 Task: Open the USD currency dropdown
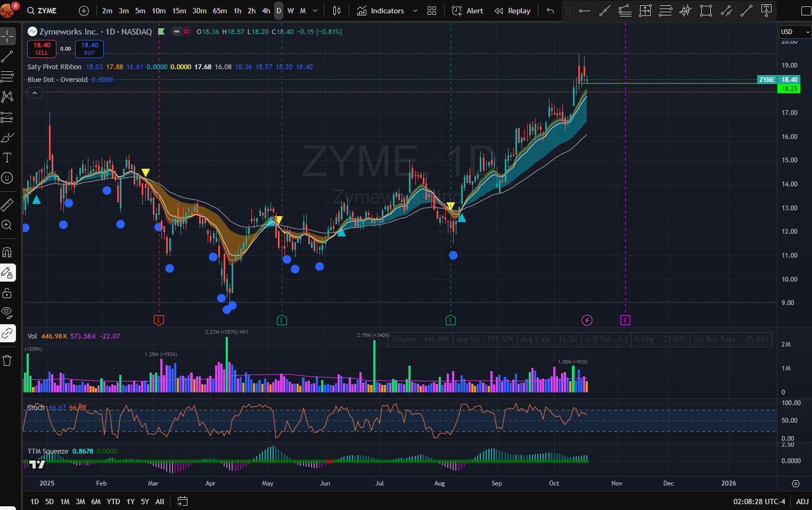point(795,32)
